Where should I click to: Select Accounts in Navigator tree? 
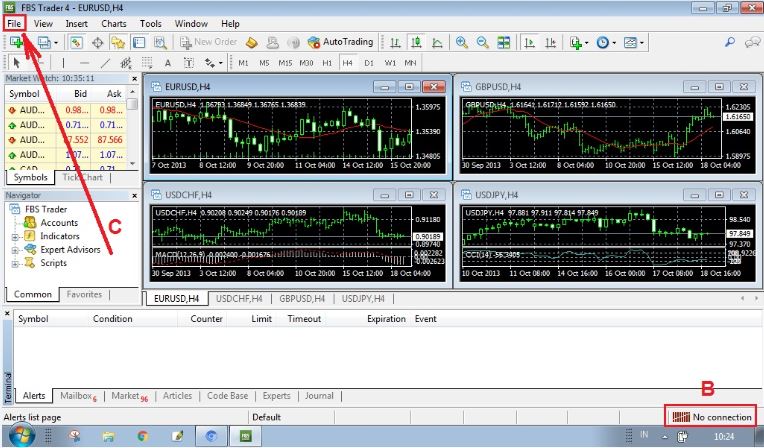(59, 223)
